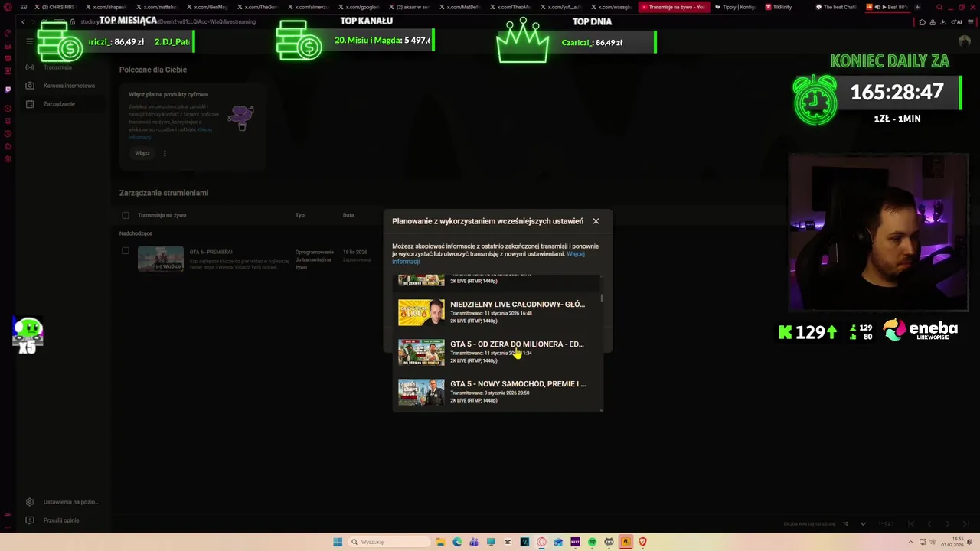Click the 'Włącz' button on promo card

click(x=142, y=153)
